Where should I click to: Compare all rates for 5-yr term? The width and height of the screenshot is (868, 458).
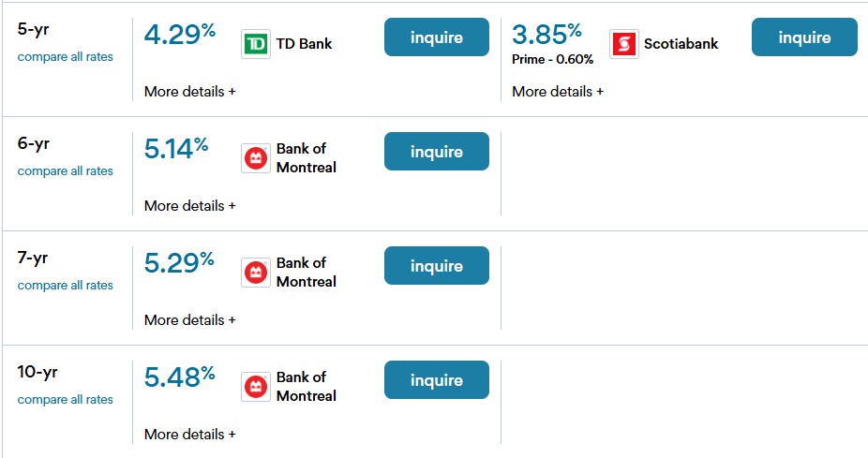[x=65, y=57]
